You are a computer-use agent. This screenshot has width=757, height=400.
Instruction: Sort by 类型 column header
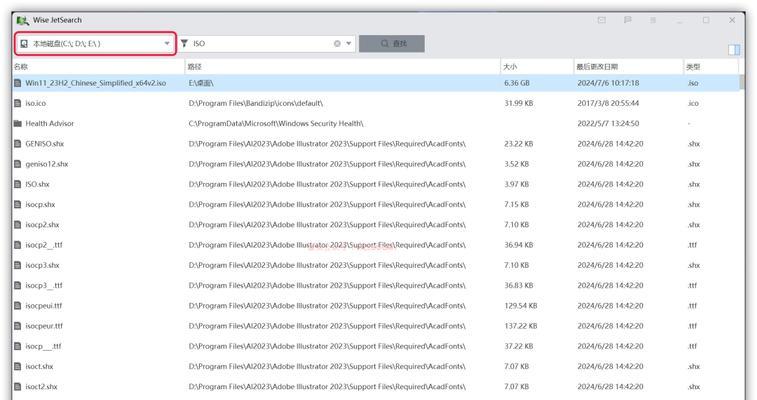[711, 67]
